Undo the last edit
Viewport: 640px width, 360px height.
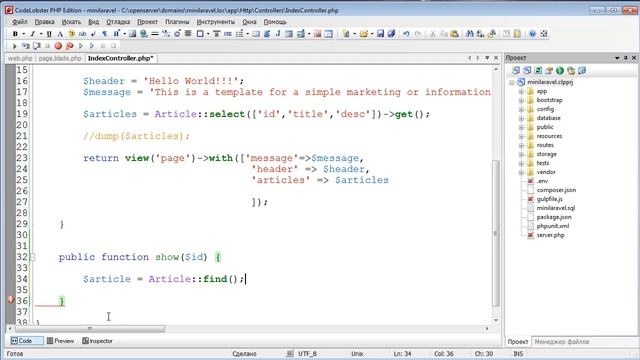tap(406, 34)
